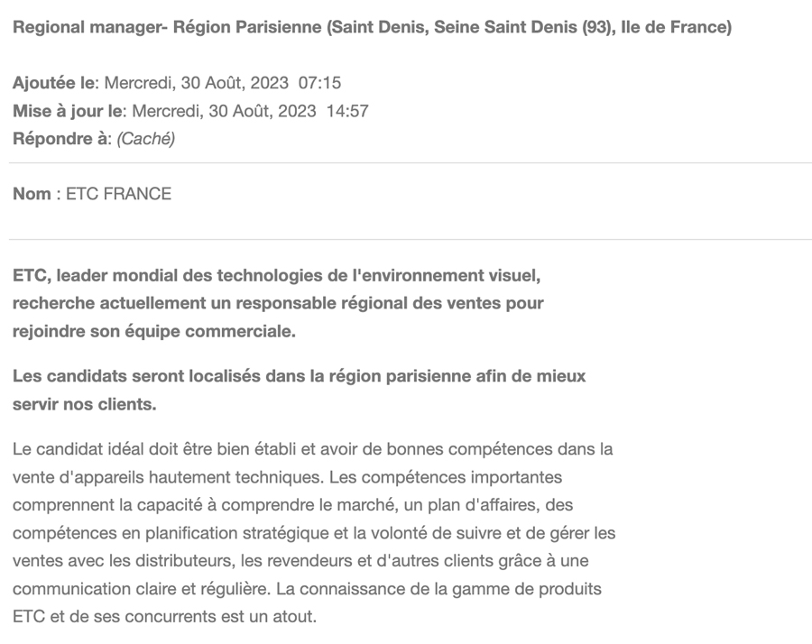Click the 'rejoindre son équipe commerciale' line
The width and height of the screenshot is (812, 644).
coord(153,331)
